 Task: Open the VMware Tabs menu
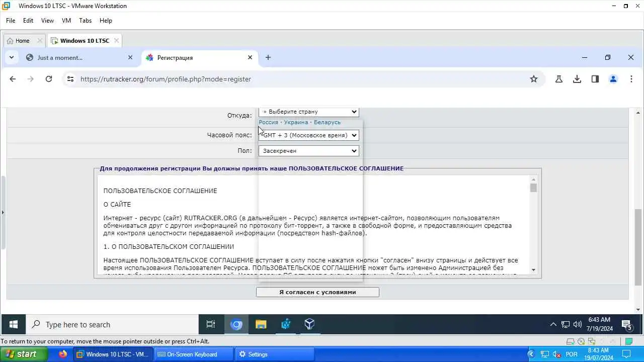[86, 21]
